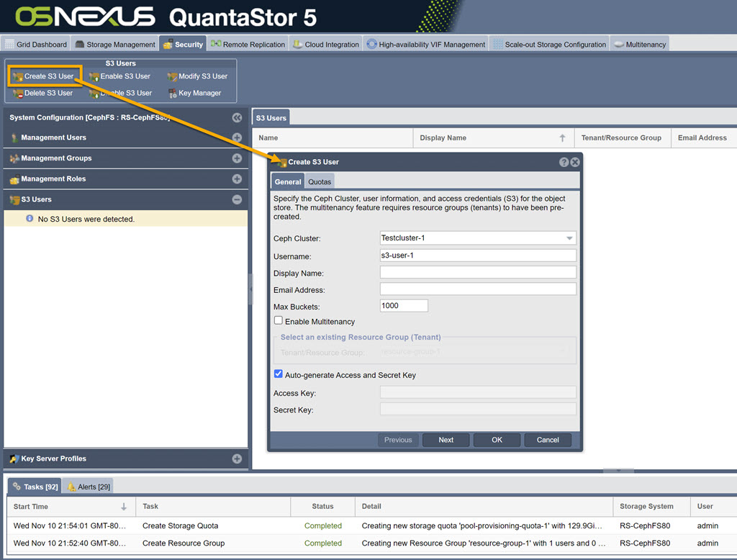Screen dimensions: 737x560
Task: Click the Storage System column header
Action: (x=651, y=507)
